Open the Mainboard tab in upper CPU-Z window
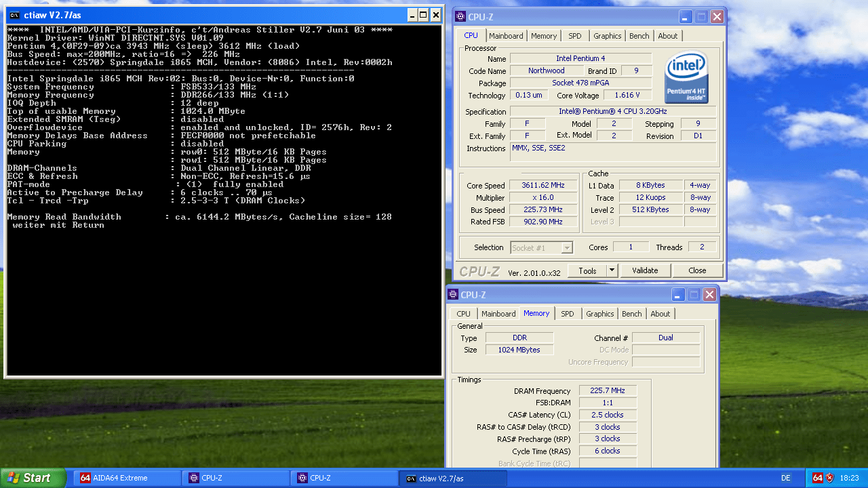The height and width of the screenshot is (488, 868). pyautogui.click(x=506, y=36)
